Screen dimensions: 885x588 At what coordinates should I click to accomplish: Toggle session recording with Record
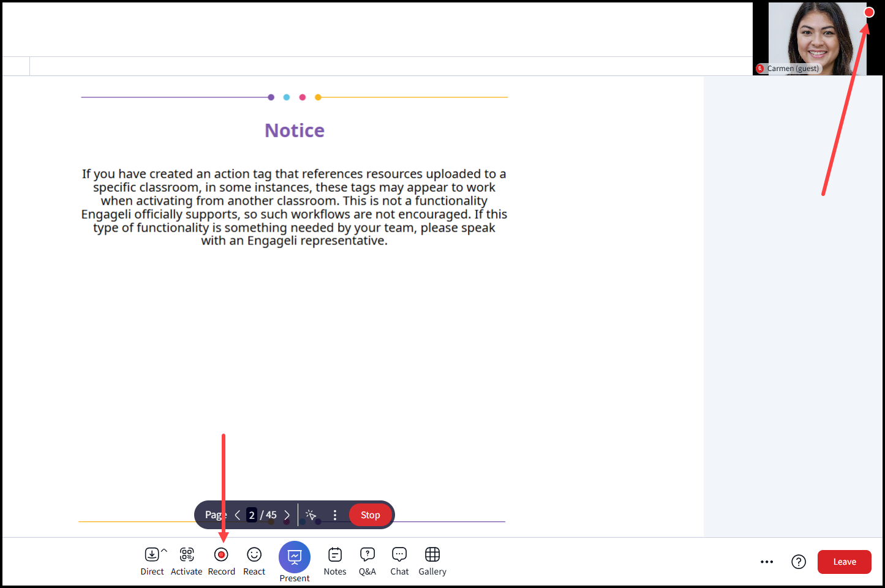221,555
